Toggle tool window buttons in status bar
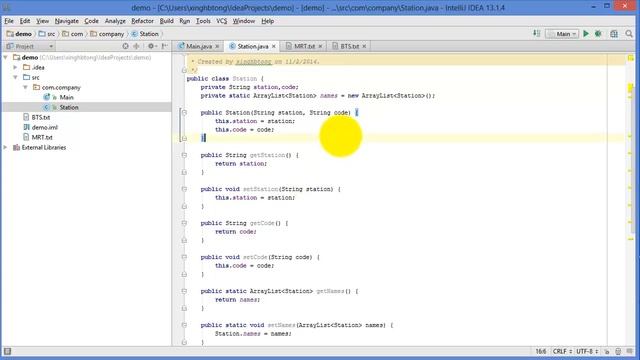 tap(7, 351)
